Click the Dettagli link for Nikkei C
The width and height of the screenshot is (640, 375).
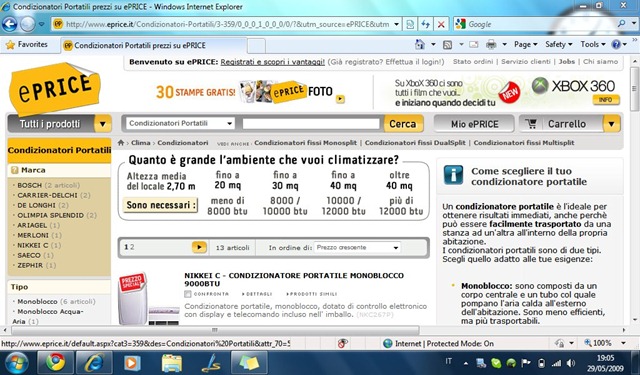pyautogui.click(x=257, y=294)
